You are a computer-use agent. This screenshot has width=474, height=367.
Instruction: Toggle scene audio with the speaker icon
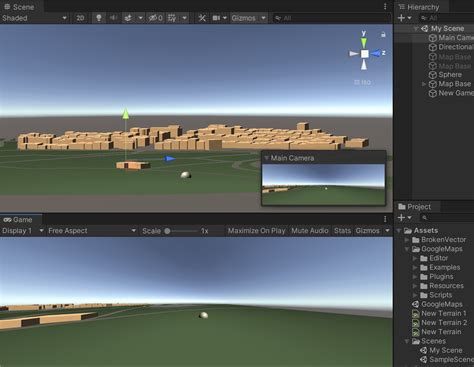click(113, 18)
